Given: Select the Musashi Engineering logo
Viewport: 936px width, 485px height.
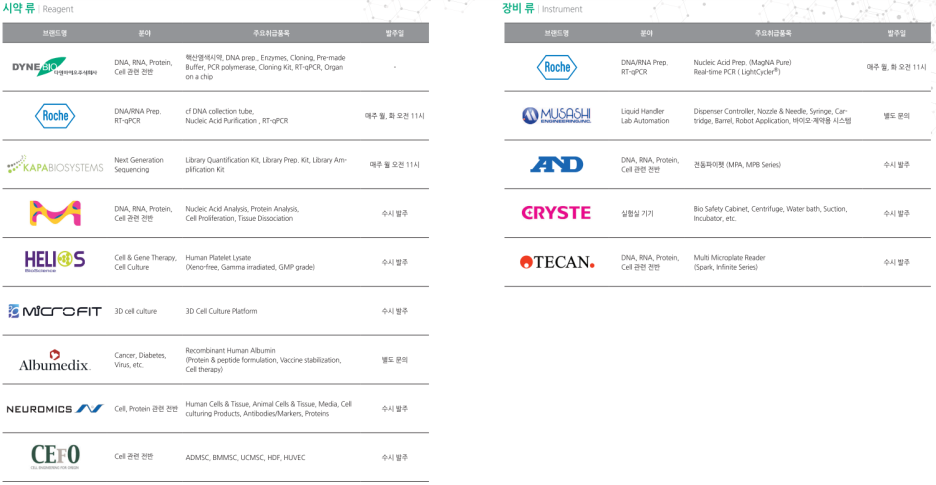Looking at the screenshot, I should [x=556, y=116].
